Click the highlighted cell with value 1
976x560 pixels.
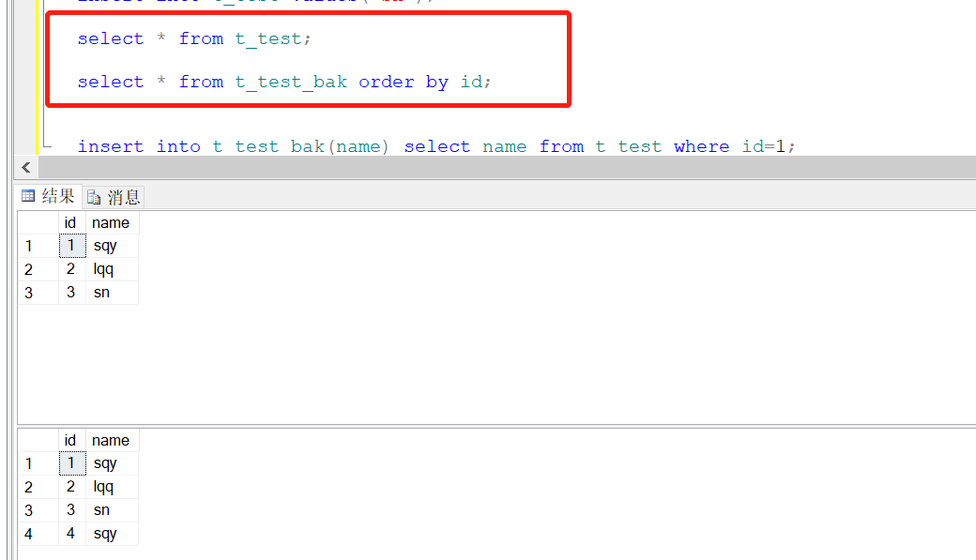pyautogui.click(x=72, y=245)
